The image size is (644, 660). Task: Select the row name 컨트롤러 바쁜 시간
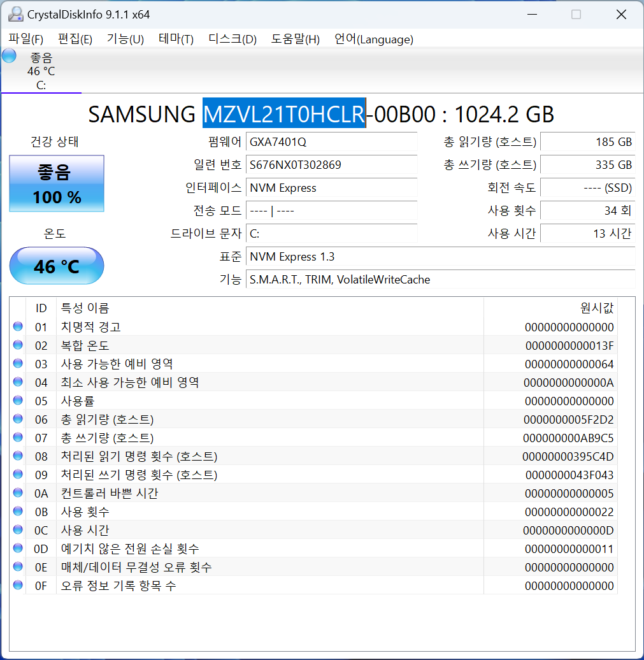(x=110, y=493)
